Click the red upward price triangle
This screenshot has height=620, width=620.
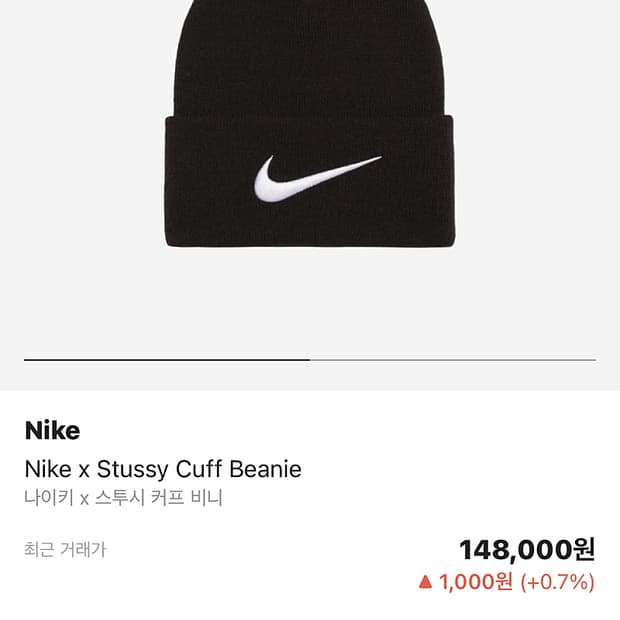click(x=425, y=580)
